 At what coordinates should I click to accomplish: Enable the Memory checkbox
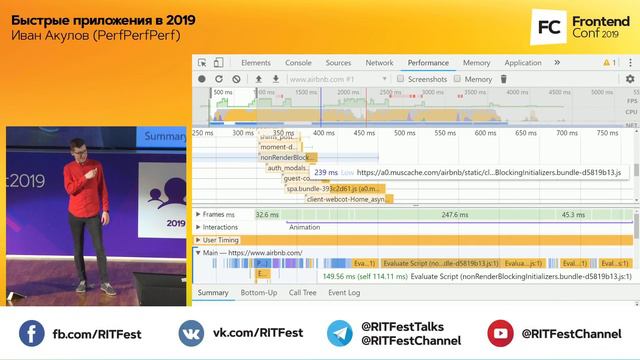(457, 78)
